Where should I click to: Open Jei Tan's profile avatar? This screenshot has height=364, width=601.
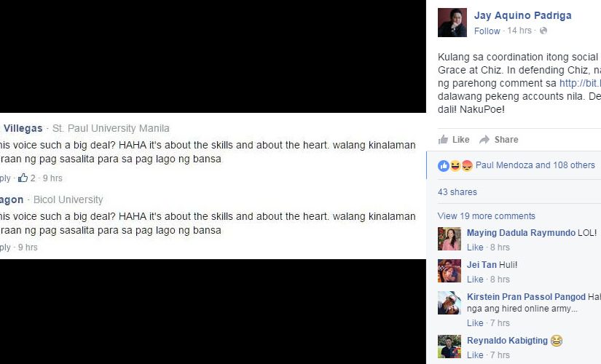pos(449,271)
